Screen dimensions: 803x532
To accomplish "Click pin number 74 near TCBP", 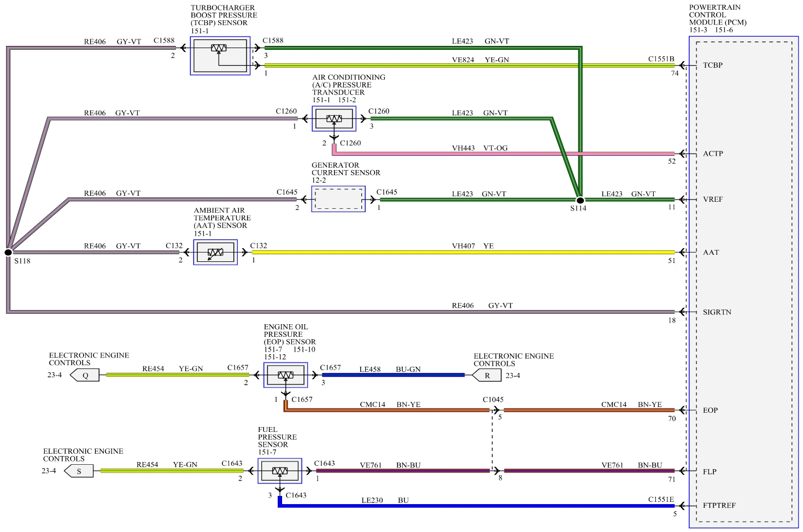I will tap(675, 73).
